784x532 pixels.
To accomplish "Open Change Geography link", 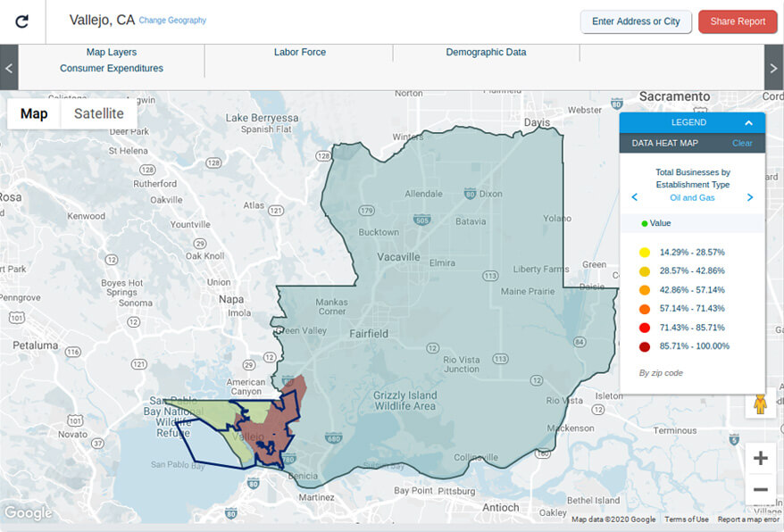I will pos(172,20).
